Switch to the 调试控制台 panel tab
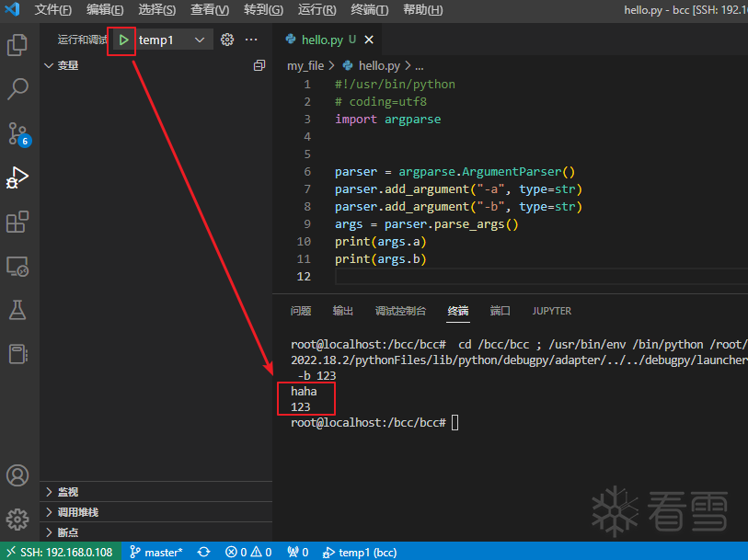The image size is (748, 560). pyautogui.click(x=400, y=311)
